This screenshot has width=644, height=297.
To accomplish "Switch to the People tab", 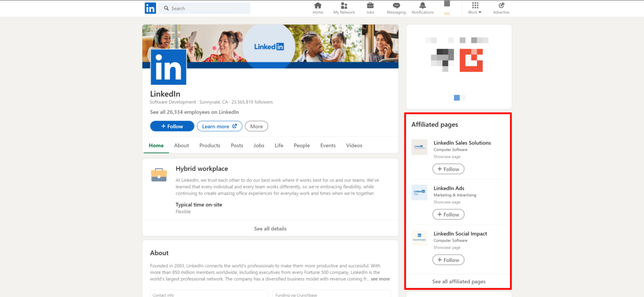I will [x=301, y=145].
